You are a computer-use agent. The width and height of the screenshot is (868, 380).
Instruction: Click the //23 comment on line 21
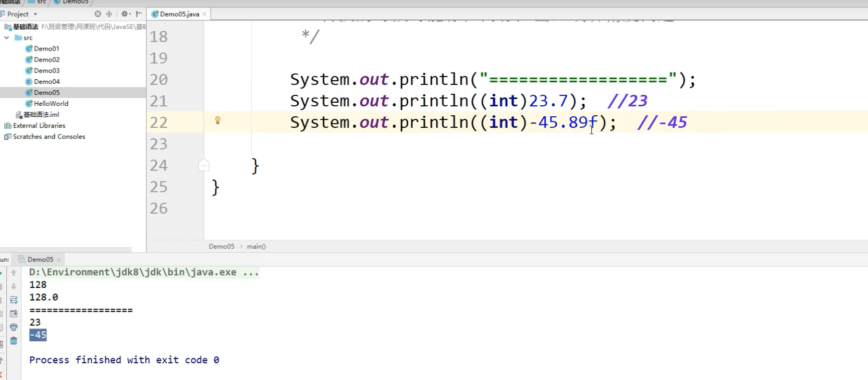tap(627, 101)
